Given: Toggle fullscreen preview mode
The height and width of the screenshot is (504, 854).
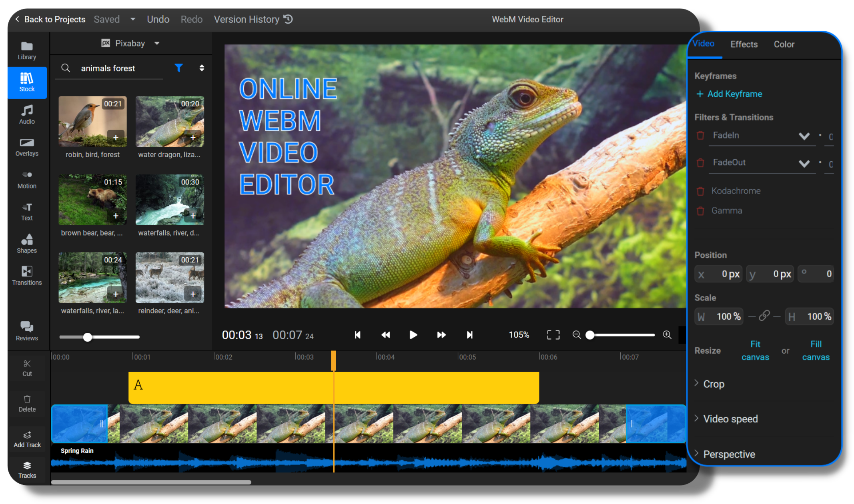Looking at the screenshot, I should (553, 335).
